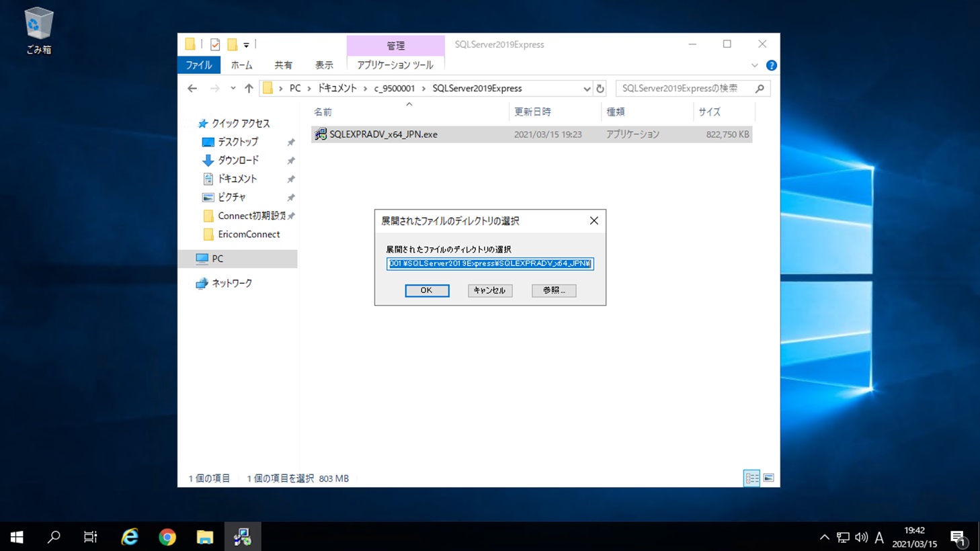Expand the ribbon with the chevron

(x=754, y=65)
